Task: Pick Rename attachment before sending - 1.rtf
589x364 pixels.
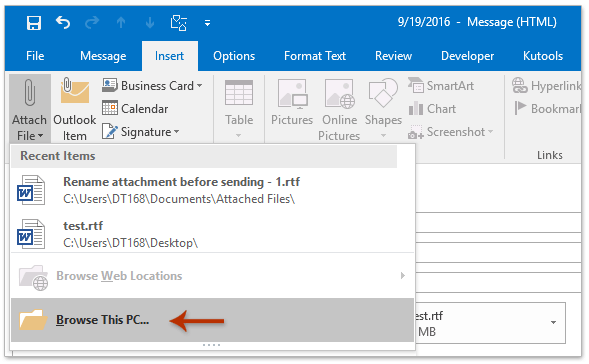Action: tap(213, 190)
